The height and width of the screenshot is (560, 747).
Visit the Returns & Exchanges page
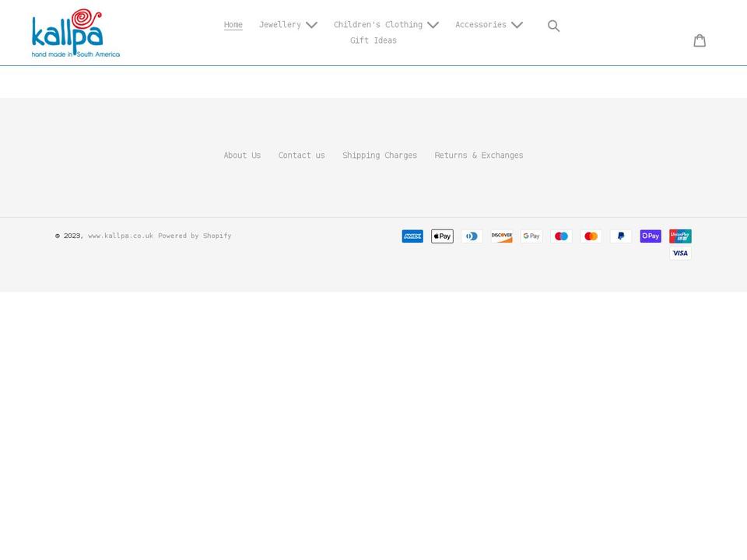click(479, 155)
